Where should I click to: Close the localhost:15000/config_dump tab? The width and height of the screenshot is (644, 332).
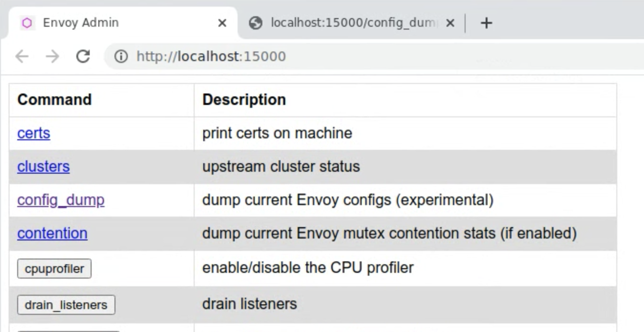tap(450, 23)
